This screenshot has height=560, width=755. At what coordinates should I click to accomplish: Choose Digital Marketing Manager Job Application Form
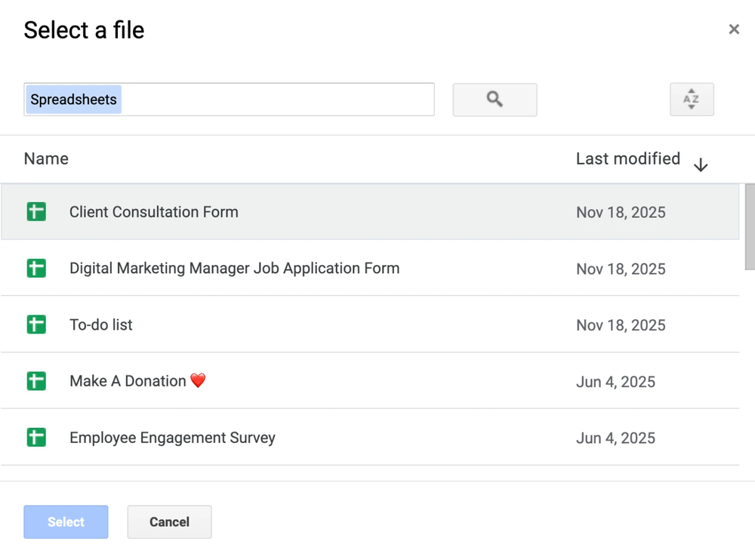tap(234, 269)
